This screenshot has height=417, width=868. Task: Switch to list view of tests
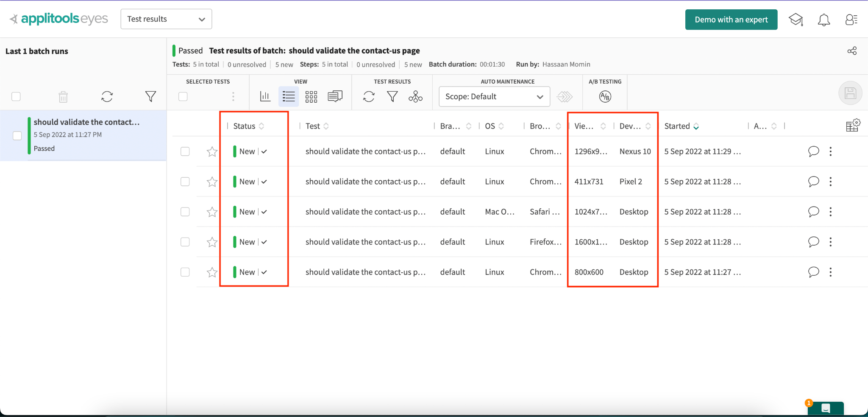(x=289, y=97)
